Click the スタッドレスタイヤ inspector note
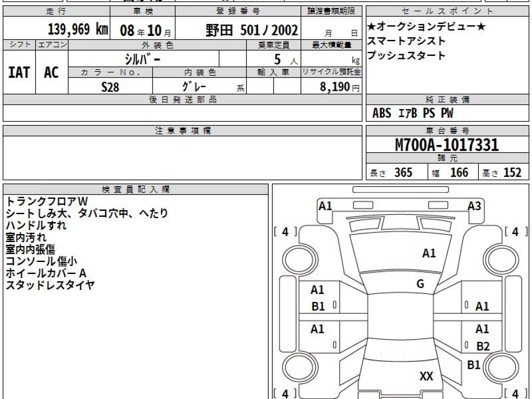 [x=50, y=285]
